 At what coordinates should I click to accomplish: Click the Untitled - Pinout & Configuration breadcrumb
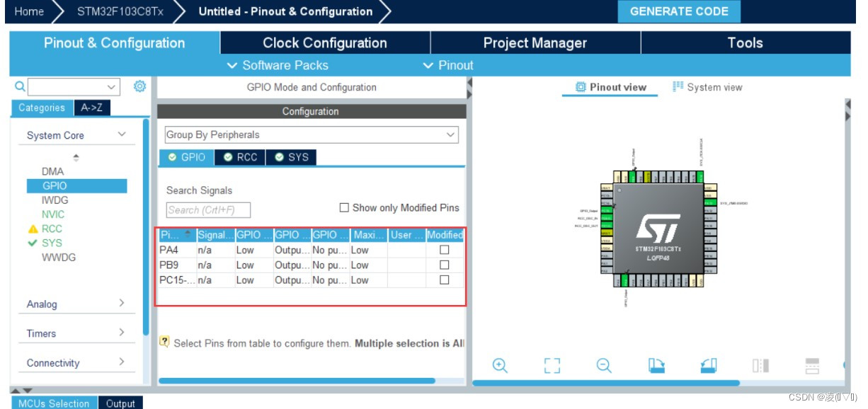tap(285, 11)
